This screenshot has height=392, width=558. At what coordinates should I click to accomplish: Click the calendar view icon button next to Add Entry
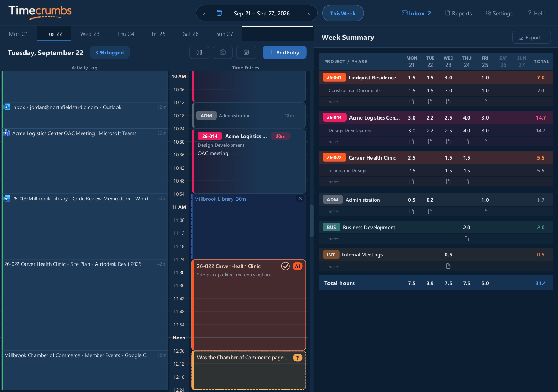point(246,52)
